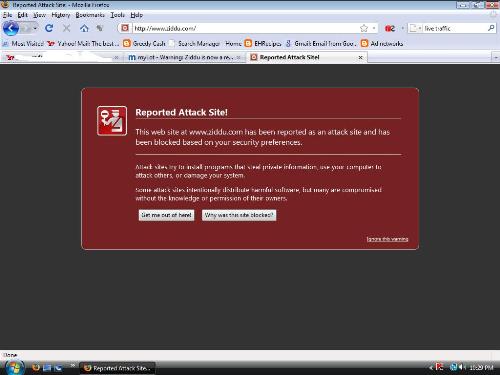
Task: Click the taskbar clock
Action: pyautogui.click(x=481, y=367)
